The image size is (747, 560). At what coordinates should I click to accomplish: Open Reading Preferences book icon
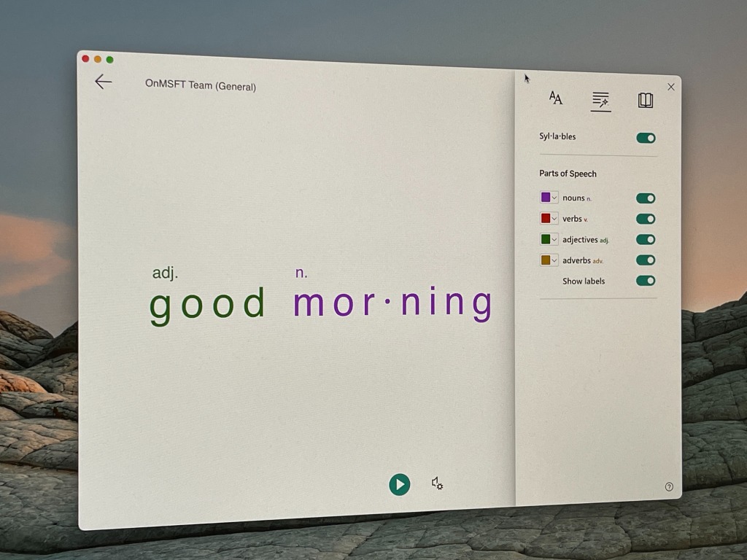[646, 100]
